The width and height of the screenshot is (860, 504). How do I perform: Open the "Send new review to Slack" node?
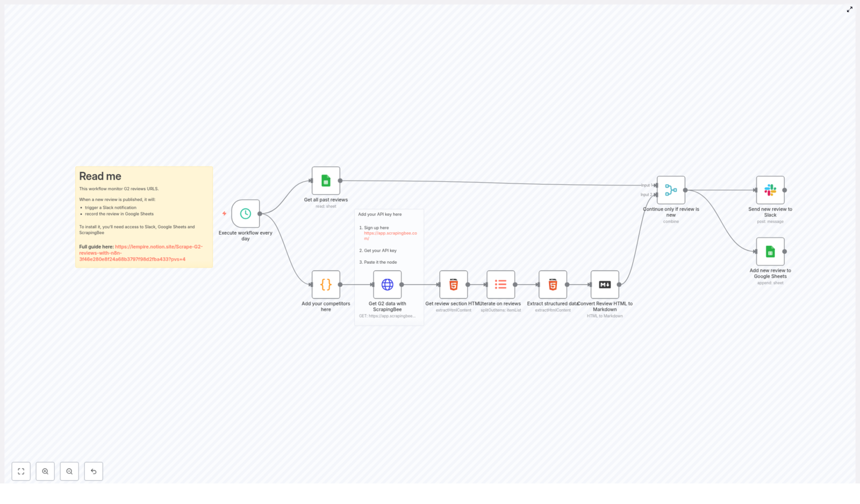[x=770, y=191]
